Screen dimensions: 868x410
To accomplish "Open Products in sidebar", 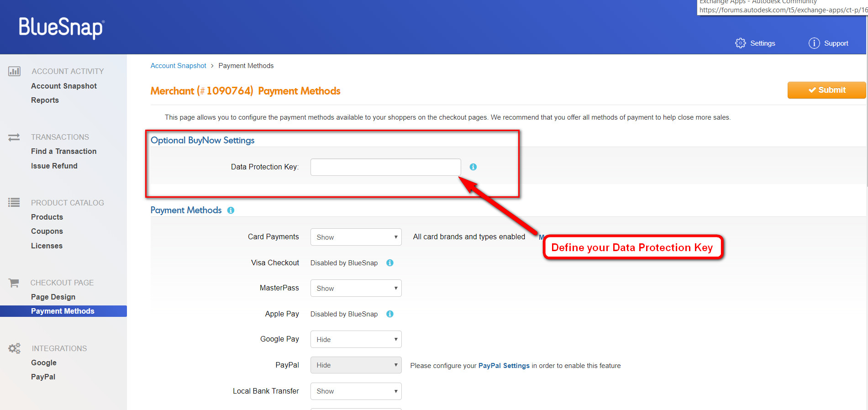I will 47,217.
